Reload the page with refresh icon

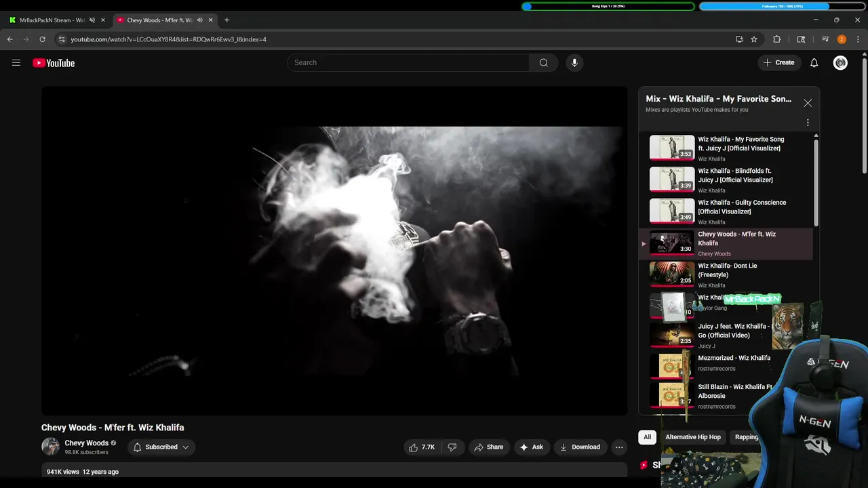(42, 39)
